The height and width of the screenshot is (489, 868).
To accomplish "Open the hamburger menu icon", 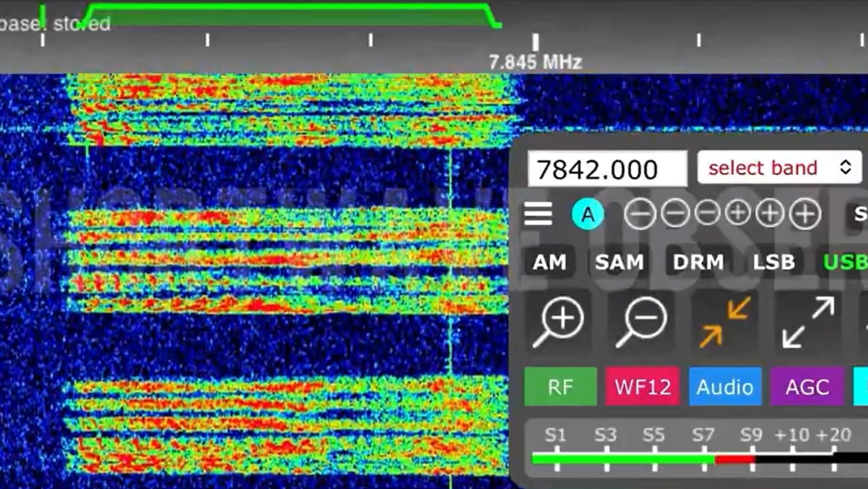I will tap(538, 214).
